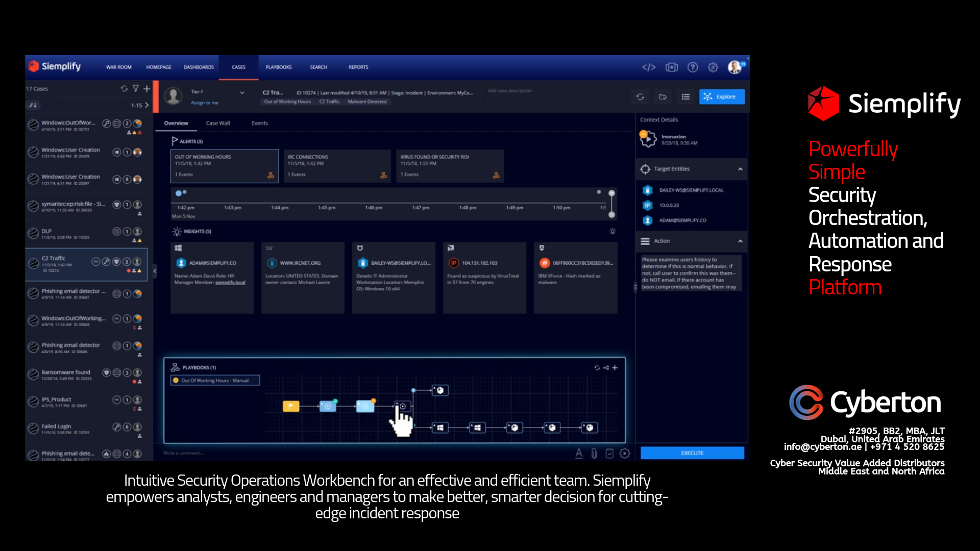The height and width of the screenshot is (551, 980).
Task: Open the cases sort order control
Action: (33, 106)
